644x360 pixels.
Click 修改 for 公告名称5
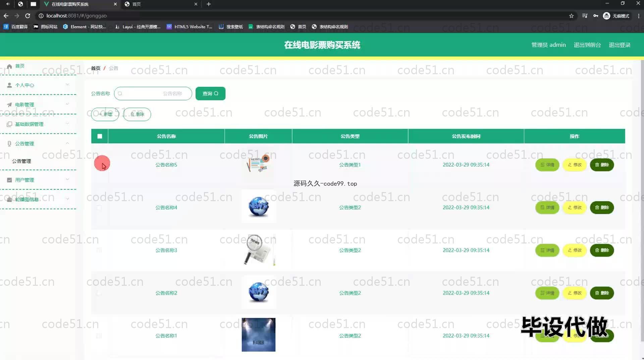coord(575,165)
